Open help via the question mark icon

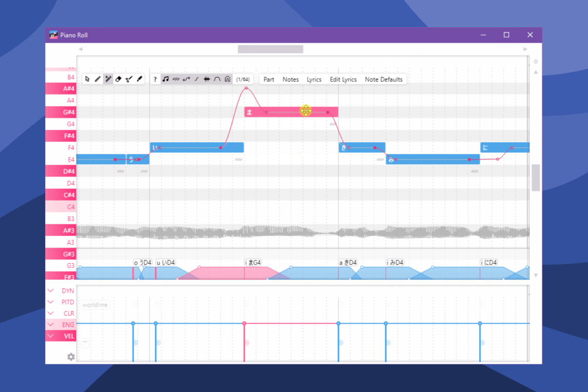click(x=155, y=79)
